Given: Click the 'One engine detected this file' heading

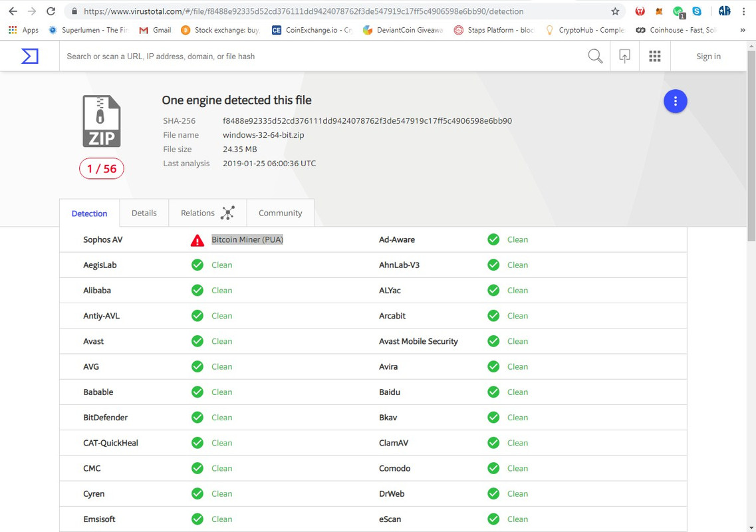Looking at the screenshot, I should 237,100.
